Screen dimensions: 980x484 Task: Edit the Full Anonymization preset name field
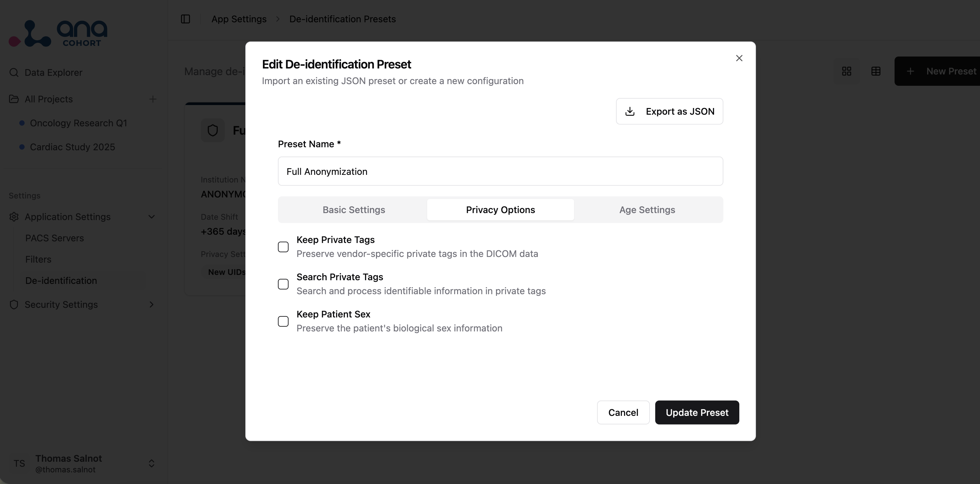[x=500, y=171]
